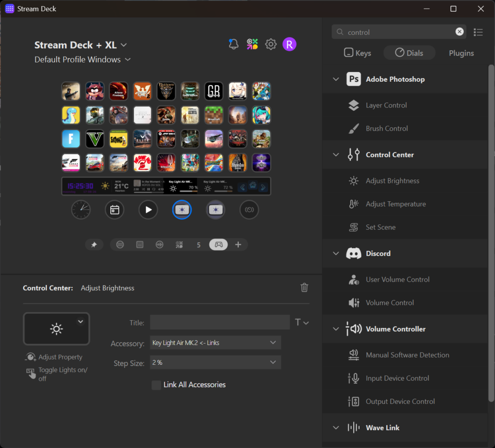Open Stream Deck settings gear
This screenshot has width=495, height=448.
point(271,44)
